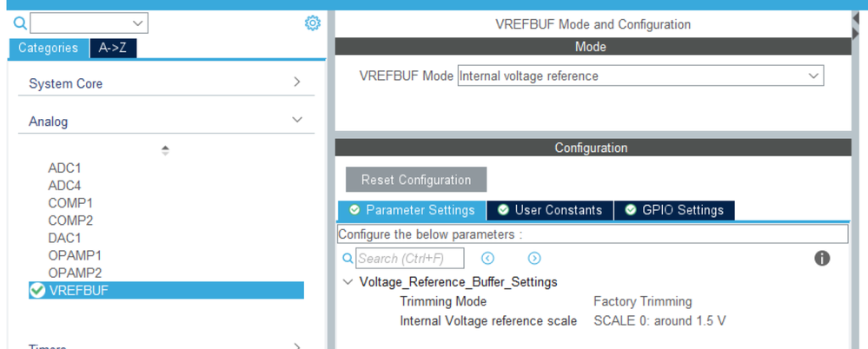Switch to the A->Z tab
Image resolution: width=868 pixels, height=349 pixels.
click(x=113, y=48)
